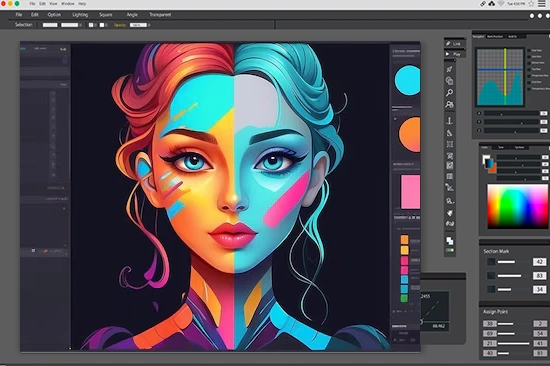550x366 pixels.
Task: Click the dark square icon beside Section Mark value 83
Action: [491, 275]
